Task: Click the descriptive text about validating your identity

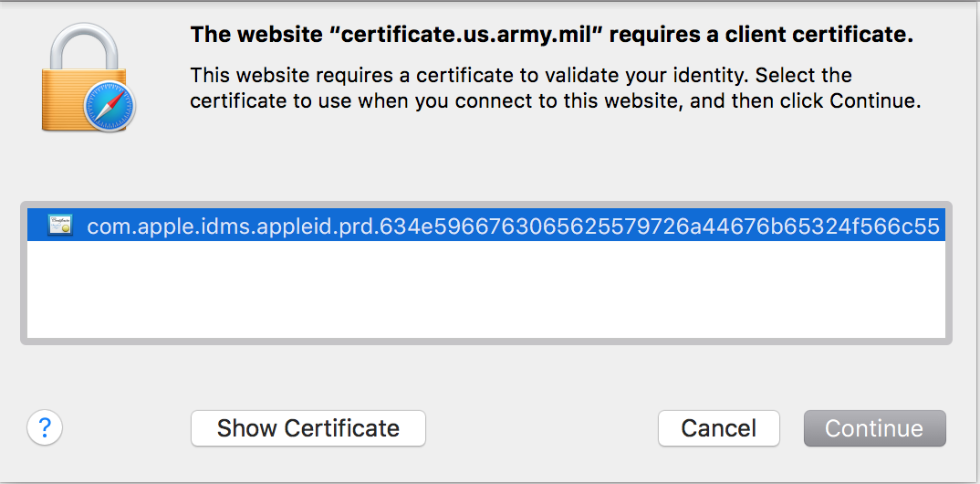Action: point(520,75)
